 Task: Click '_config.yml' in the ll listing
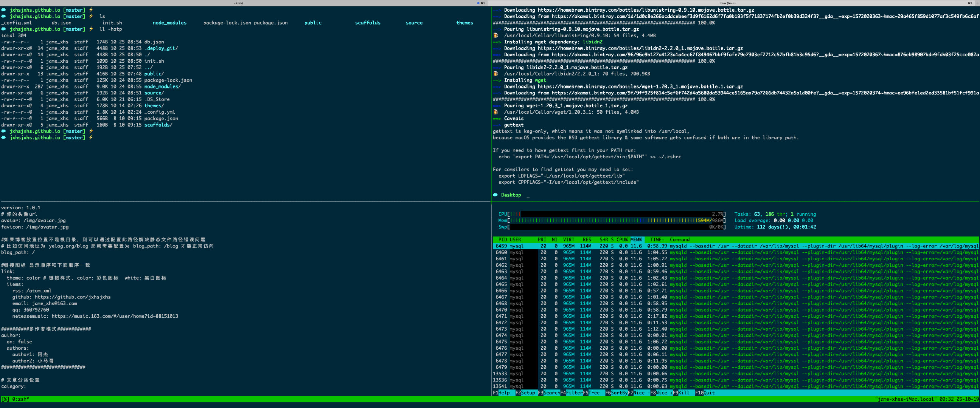click(x=160, y=112)
